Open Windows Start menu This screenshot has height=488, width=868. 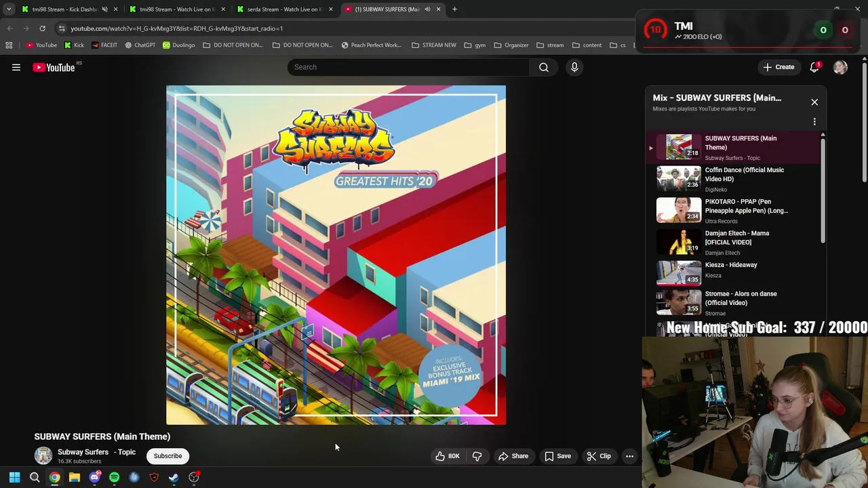click(14, 478)
